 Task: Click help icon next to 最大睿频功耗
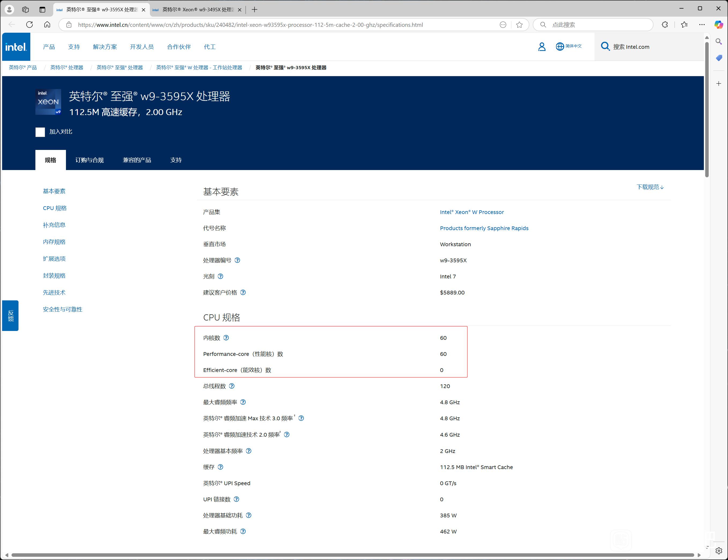[x=243, y=531]
